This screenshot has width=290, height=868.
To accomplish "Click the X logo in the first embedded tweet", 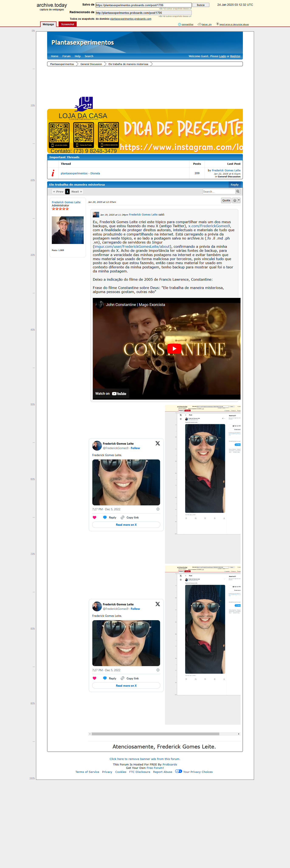I will point(158,443).
